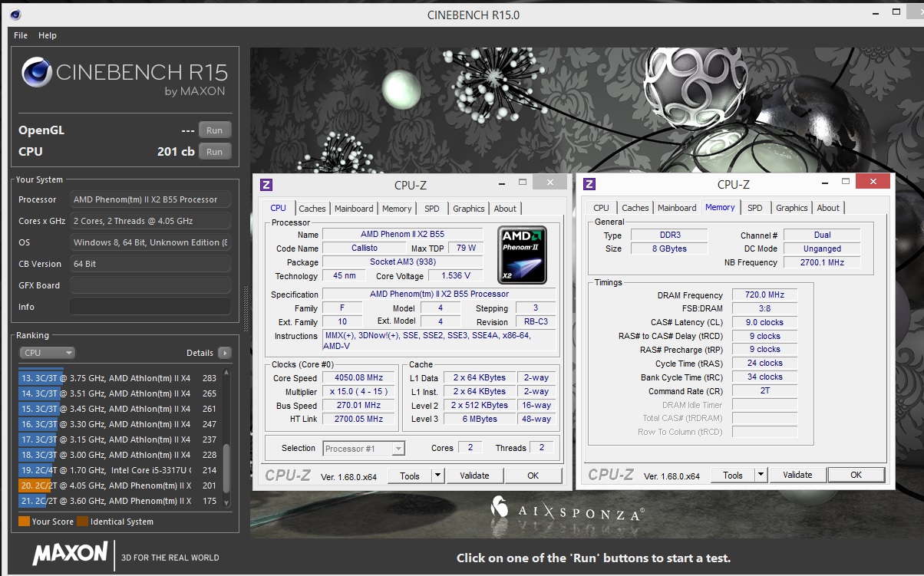Click the MAXON logo at bottom left

click(70, 554)
